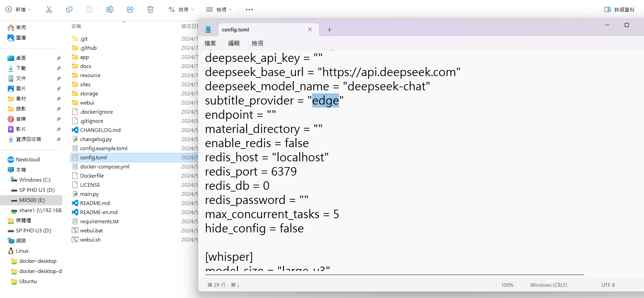The height and width of the screenshot is (298, 644).
Task: Open 影片 quick access folder
Action: 17,129
